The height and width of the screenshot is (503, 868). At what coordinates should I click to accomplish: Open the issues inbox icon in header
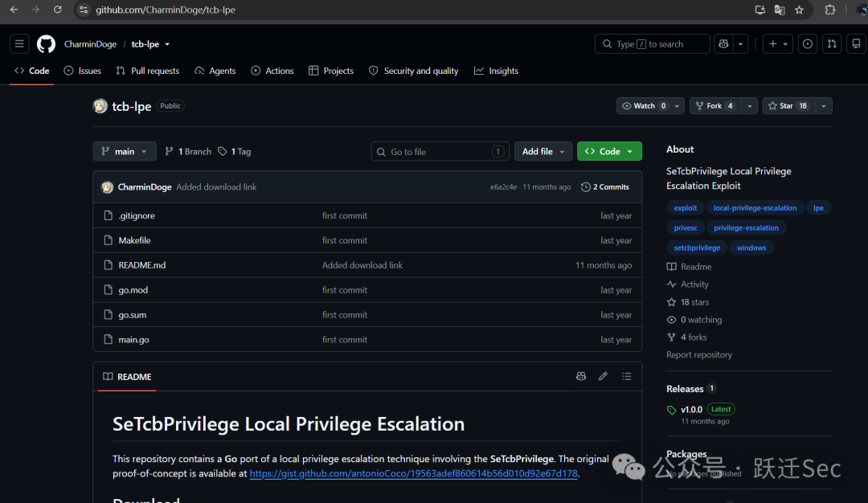click(x=808, y=43)
